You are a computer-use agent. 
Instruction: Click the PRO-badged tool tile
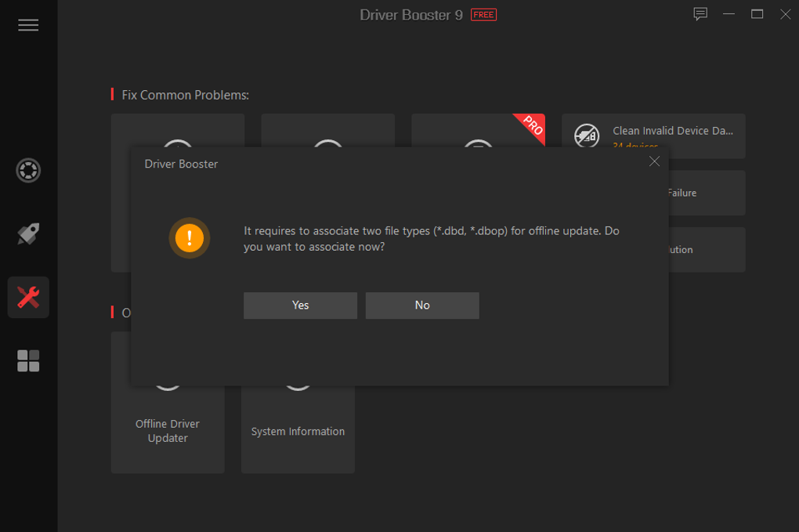pos(478,130)
